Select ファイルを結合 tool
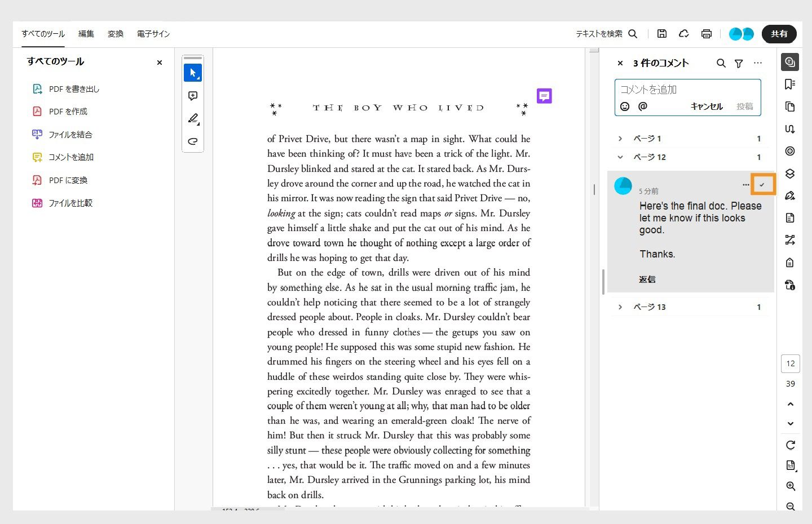The width and height of the screenshot is (812, 524). 63,135
